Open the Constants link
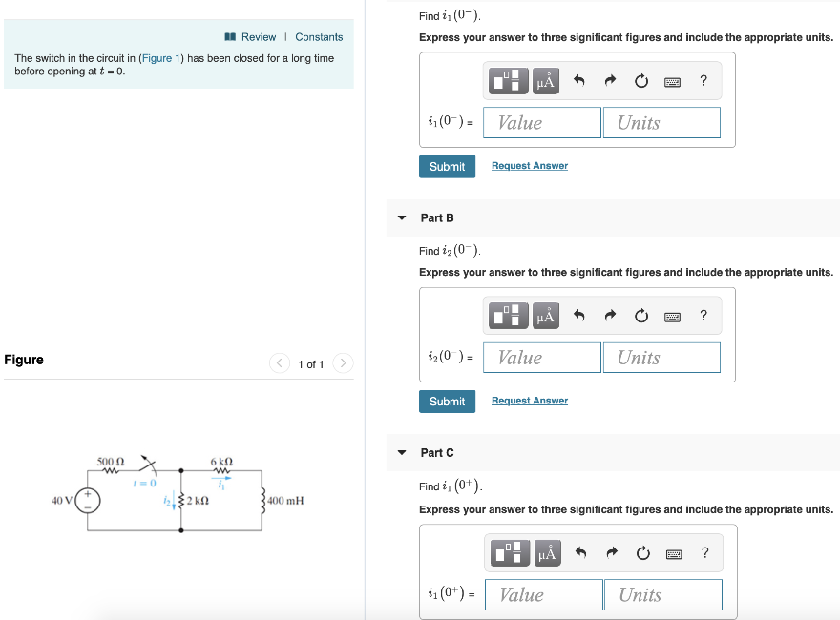This screenshot has width=840, height=620. tap(319, 37)
